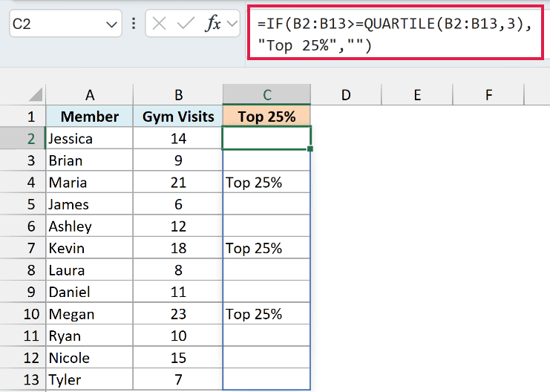This screenshot has height=392, width=550.
Task: Click the Laura cell
Action: coord(90,270)
